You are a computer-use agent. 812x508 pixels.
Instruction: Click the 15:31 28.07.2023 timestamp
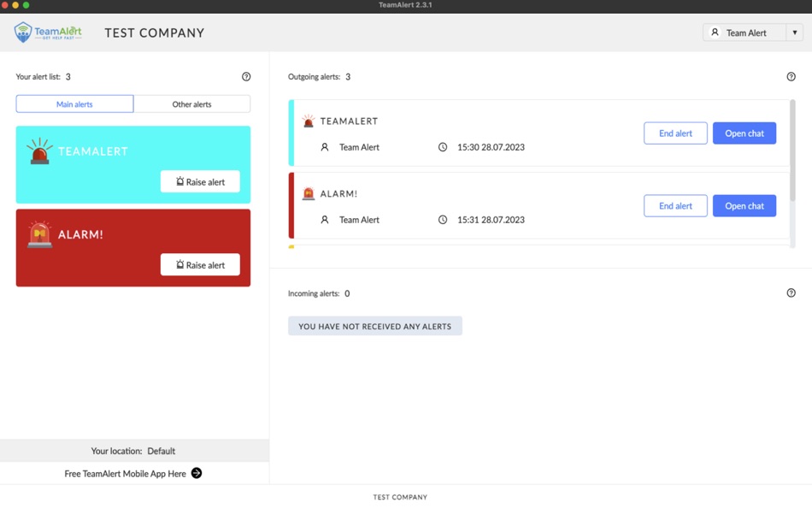[491, 220]
